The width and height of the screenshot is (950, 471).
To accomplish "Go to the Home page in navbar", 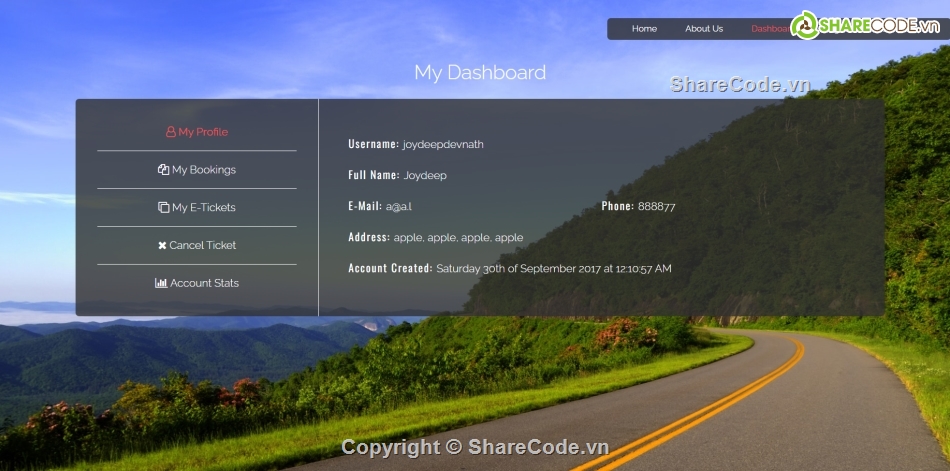I will [644, 29].
